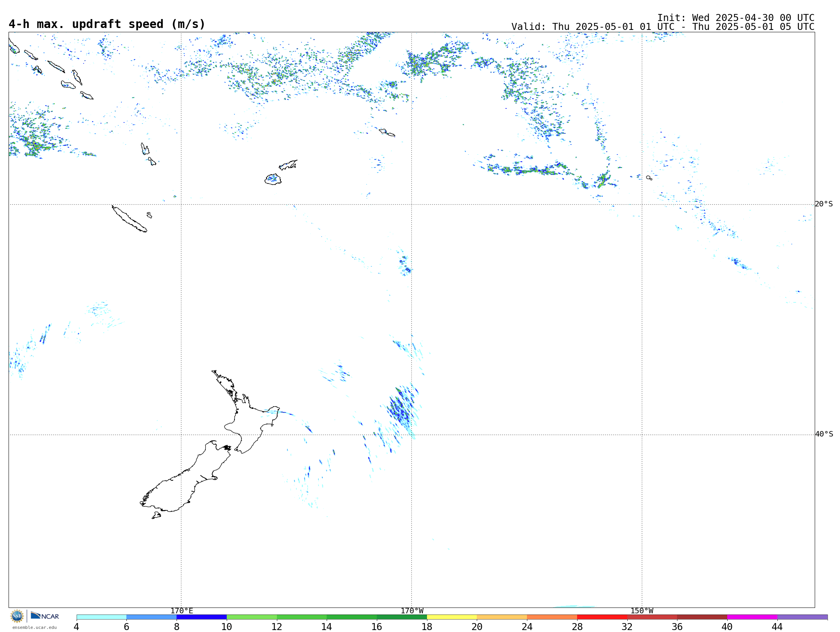Click Stewart Island below South Island

click(156, 515)
